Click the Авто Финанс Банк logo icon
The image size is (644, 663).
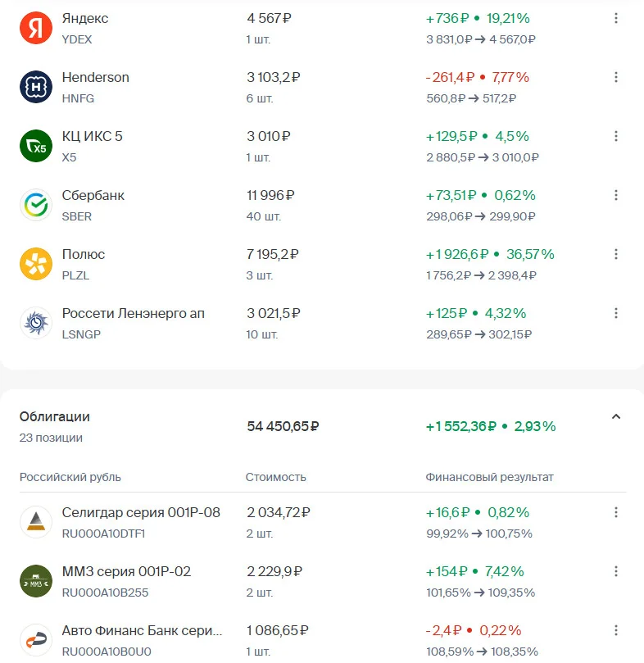point(36,640)
